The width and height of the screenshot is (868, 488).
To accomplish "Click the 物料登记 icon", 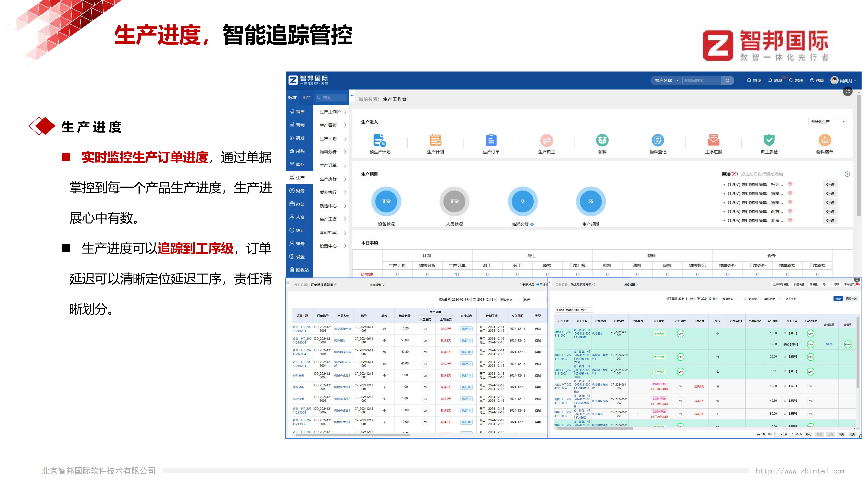I will (658, 140).
